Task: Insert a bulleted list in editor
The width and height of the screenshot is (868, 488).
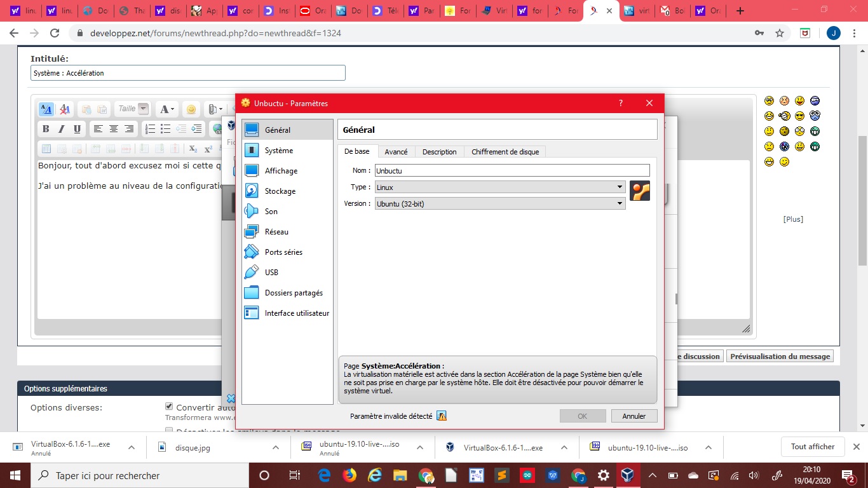Action: (165, 129)
